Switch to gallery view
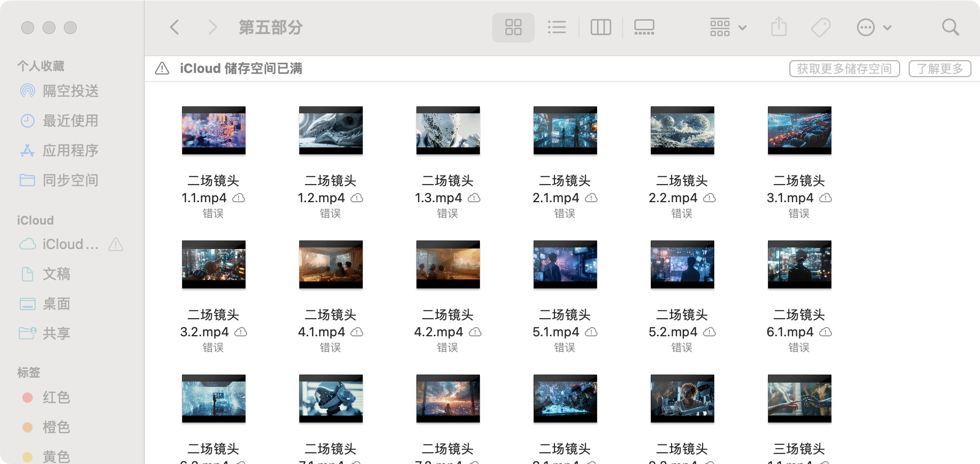This screenshot has height=464, width=980. point(644,27)
